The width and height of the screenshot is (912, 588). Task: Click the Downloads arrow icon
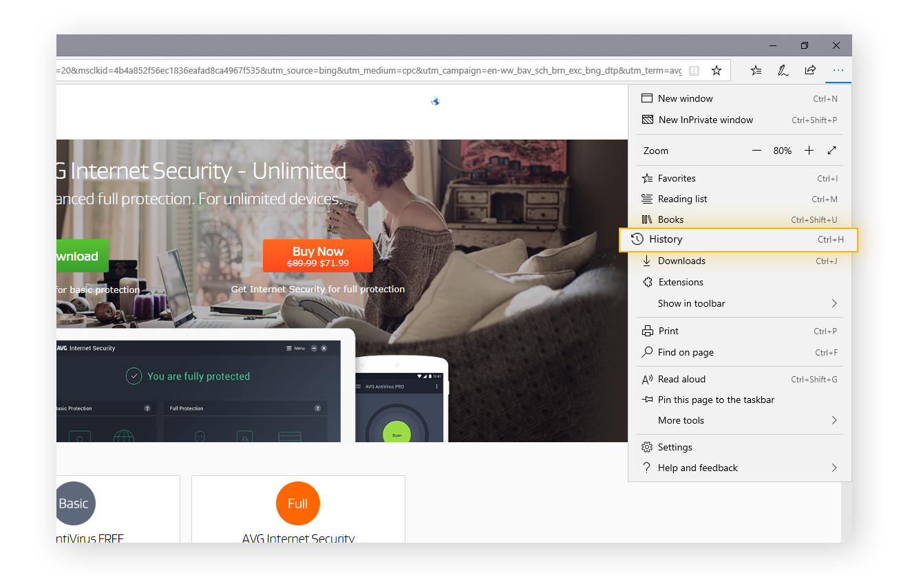(647, 261)
